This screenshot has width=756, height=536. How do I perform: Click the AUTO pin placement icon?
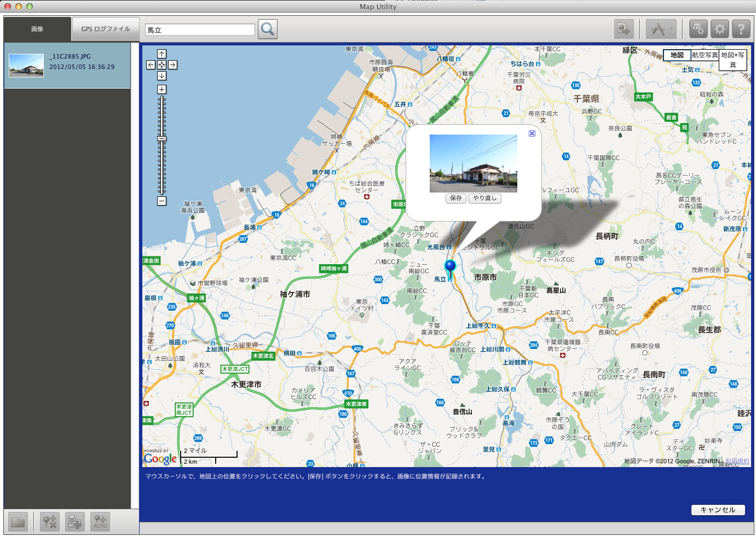(x=100, y=522)
